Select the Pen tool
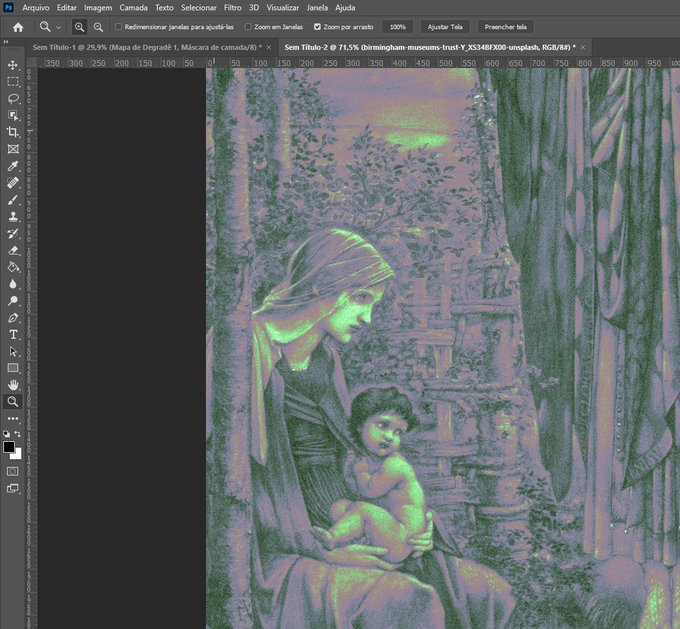 [x=13, y=318]
